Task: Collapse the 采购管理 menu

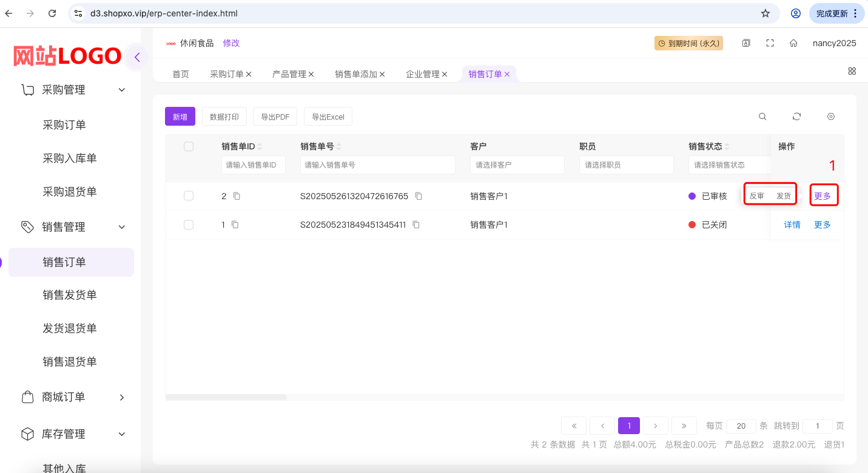Action: [122, 90]
